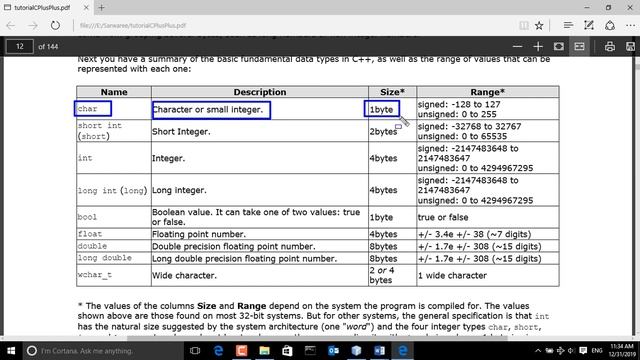Expand hidden system tray icons chevron
This screenshot has width=640, height=360.
(538, 351)
